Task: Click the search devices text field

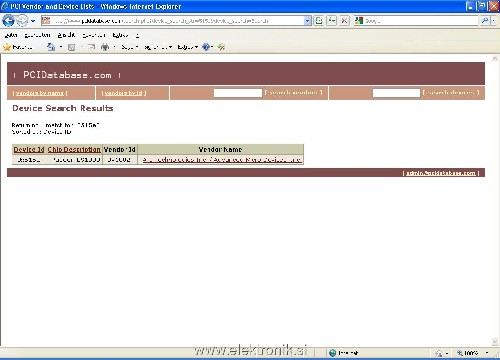Action: pyautogui.click(x=396, y=93)
